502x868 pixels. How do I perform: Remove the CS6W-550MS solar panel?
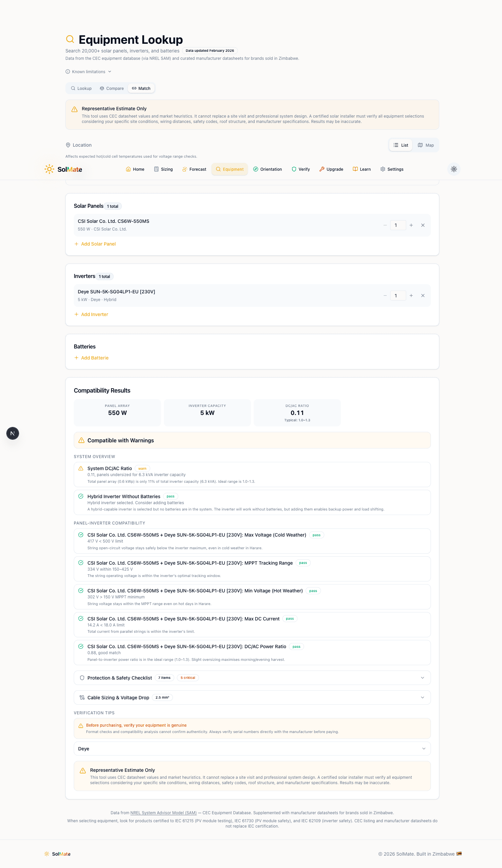point(423,225)
